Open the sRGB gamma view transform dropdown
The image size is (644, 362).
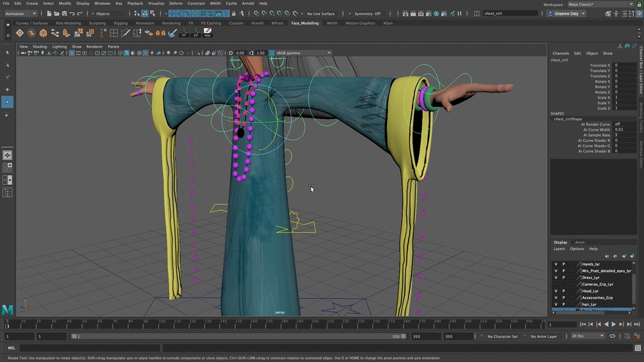click(x=303, y=53)
